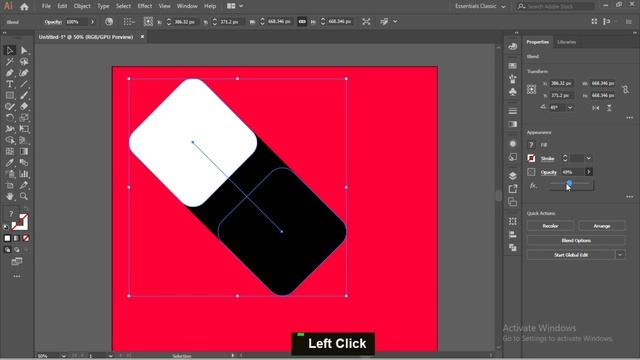Toggle constrain proportions in Properties panel
The image size is (640, 360).
pos(625,89)
